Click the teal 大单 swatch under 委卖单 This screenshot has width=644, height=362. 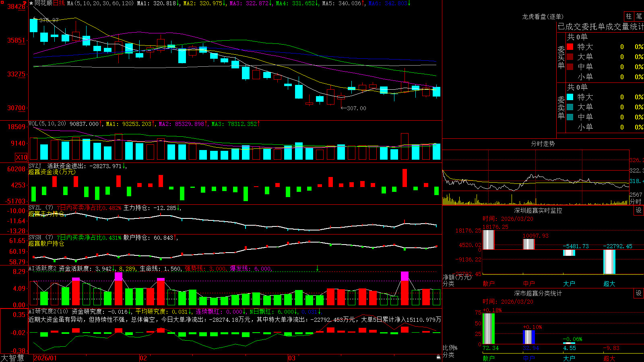pos(570,107)
